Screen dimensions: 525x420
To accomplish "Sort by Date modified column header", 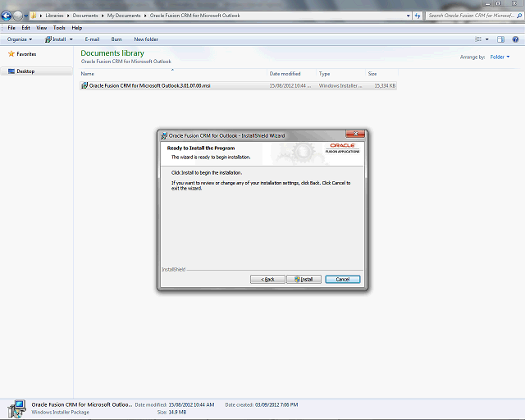I will (291, 74).
